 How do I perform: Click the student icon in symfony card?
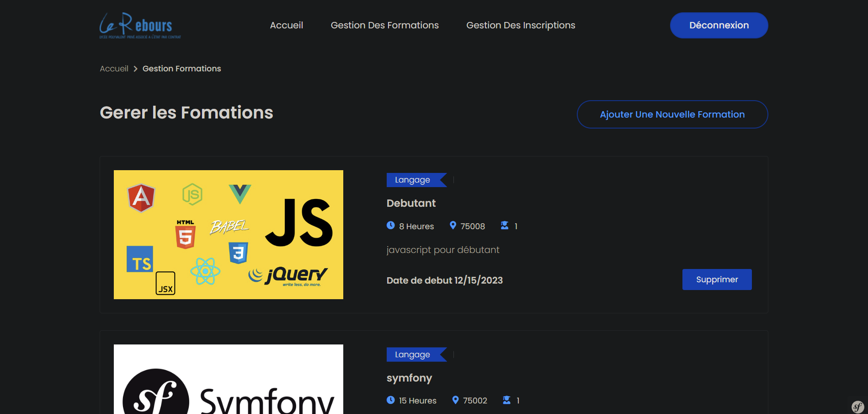[507, 400]
